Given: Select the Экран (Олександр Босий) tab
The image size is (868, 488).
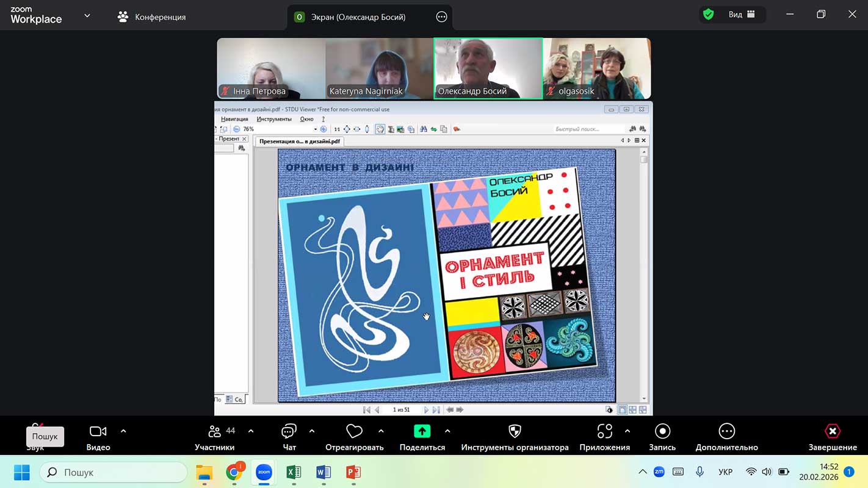Looking at the screenshot, I should [x=358, y=17].
